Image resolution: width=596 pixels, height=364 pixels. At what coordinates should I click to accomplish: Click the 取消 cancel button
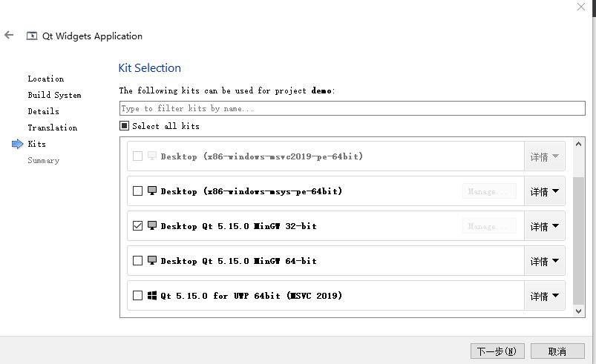pyautogui.click(x=557, y=351)
